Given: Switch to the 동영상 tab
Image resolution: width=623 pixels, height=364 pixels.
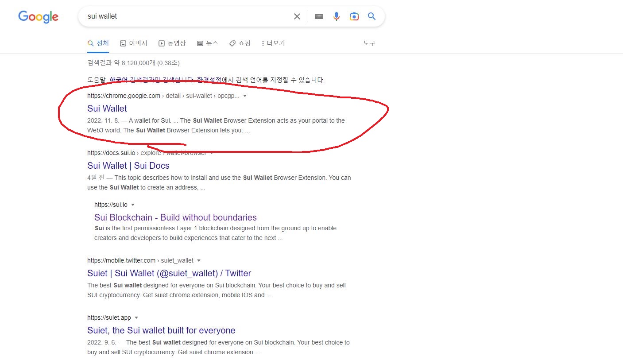Looking at the screenshot, I should [x=172, y=43].
